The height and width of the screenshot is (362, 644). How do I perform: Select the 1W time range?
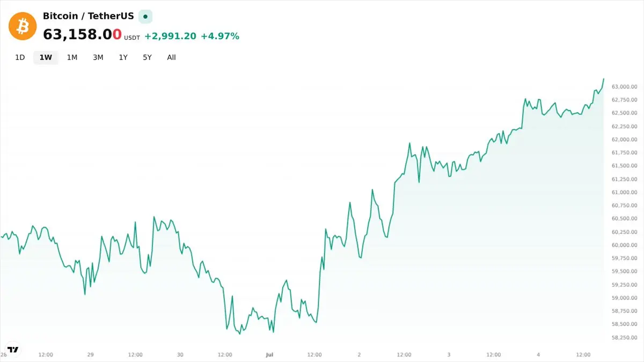(x=46, y=57)
